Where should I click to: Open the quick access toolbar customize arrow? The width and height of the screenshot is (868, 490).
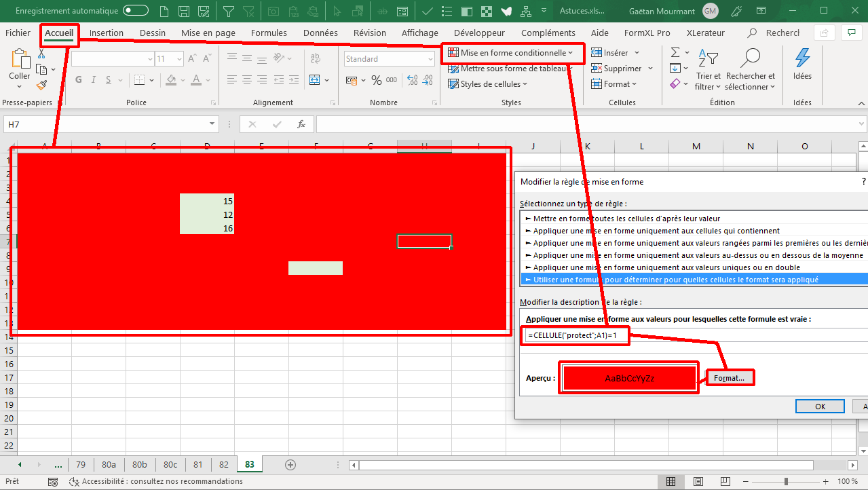tap(544, 11)
